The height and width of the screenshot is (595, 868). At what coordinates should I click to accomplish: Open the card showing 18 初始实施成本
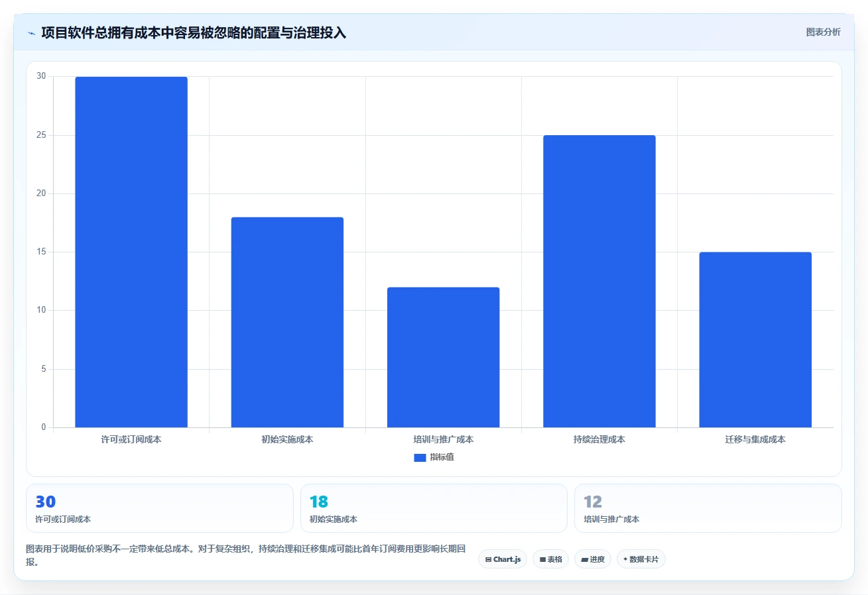coord(434,508)
